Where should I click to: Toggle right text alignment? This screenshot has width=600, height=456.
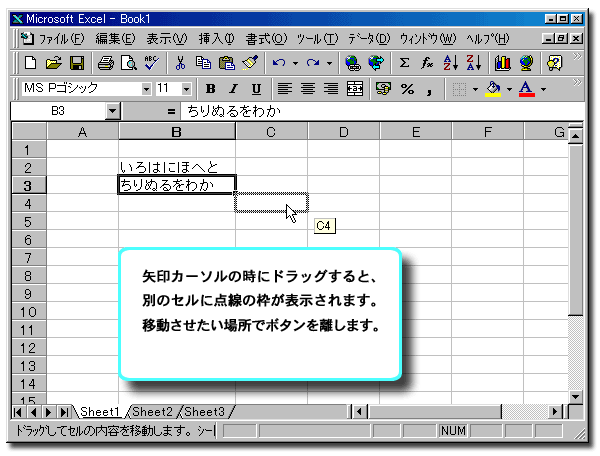[x=331, y=89]
